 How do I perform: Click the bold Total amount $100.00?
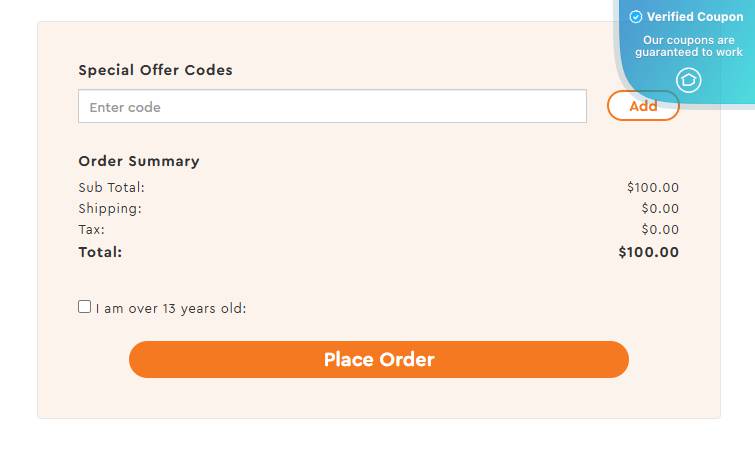point(649,252)
